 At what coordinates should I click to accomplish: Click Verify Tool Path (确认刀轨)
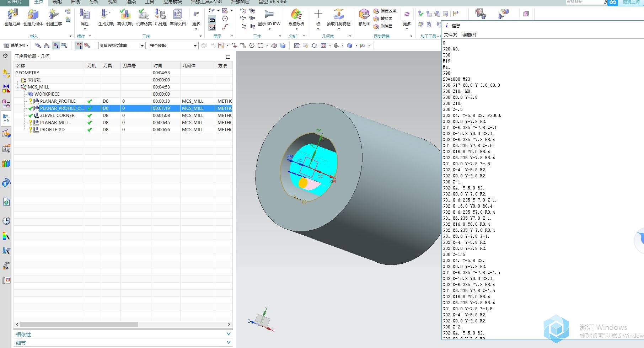pyautogui.click(x=125, y=17)
